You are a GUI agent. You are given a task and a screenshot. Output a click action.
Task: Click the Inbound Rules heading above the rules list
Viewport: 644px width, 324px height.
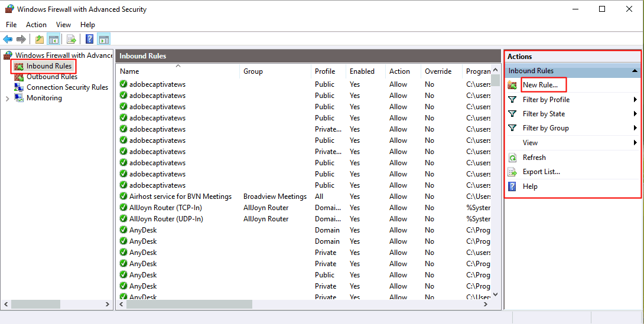[143, 56]
